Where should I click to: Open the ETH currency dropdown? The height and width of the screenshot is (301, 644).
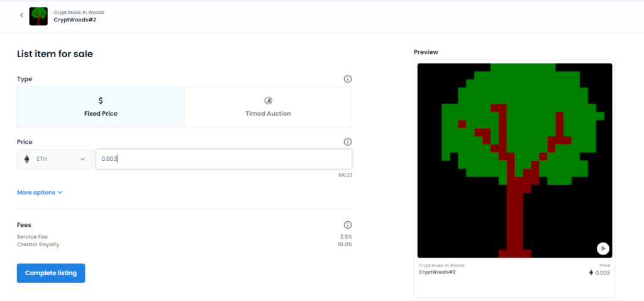[55, 159]
